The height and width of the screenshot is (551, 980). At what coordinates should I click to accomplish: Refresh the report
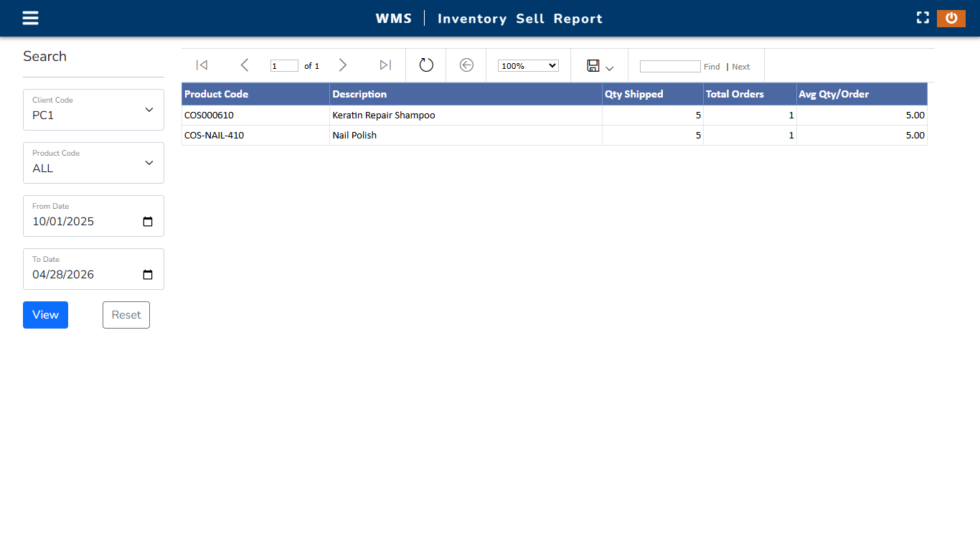pyautogui.click(x=426, y=65)
